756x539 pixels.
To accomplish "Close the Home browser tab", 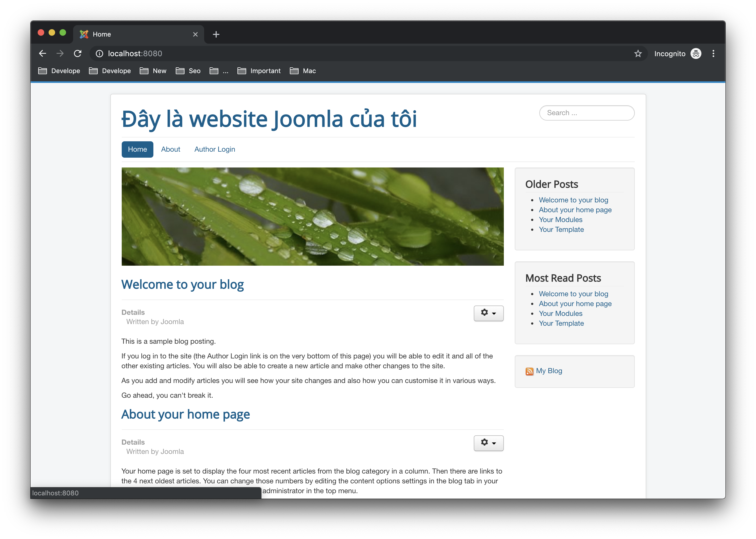I will pyautogui.click(x=195, y=34).
